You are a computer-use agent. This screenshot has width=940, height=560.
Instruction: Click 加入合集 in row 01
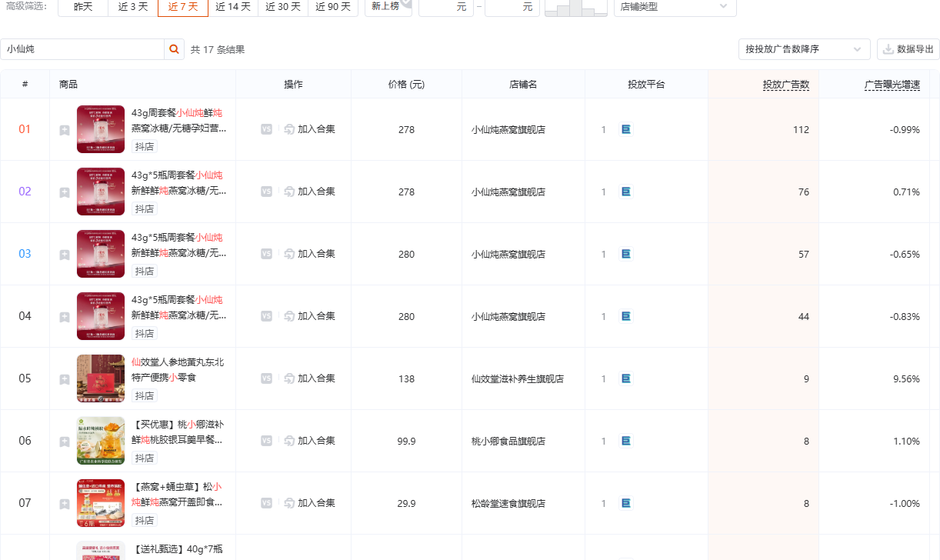[x=309, y=129]
